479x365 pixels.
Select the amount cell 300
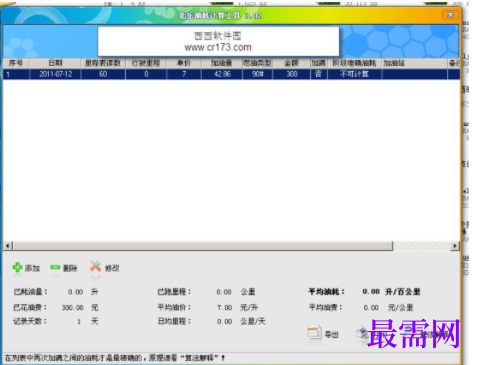(292, 74)
